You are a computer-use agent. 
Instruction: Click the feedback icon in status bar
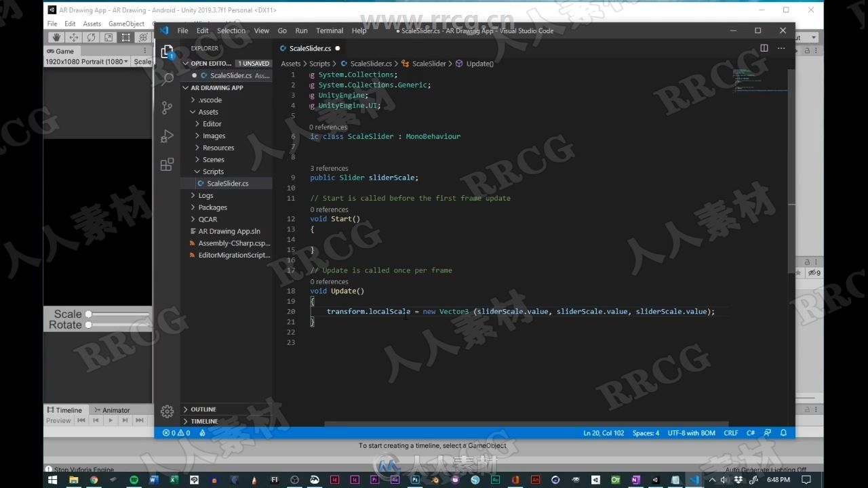point(768,433)
